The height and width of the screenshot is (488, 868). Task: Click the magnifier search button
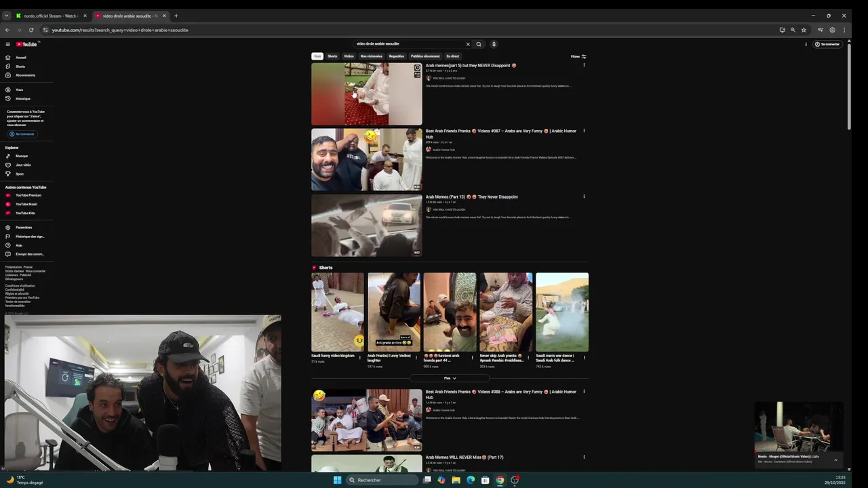478,44
